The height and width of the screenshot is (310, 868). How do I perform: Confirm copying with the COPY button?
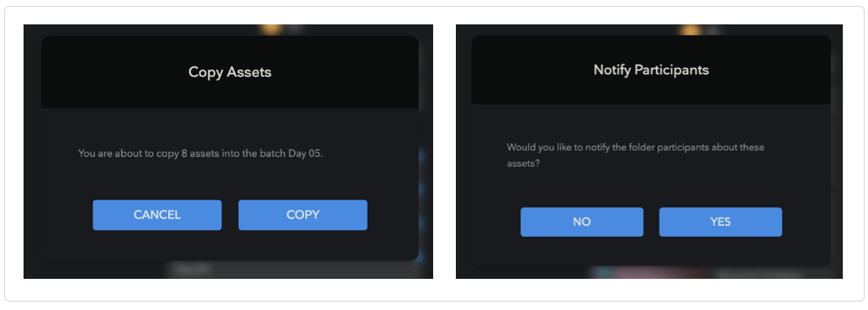click(303, 215)
